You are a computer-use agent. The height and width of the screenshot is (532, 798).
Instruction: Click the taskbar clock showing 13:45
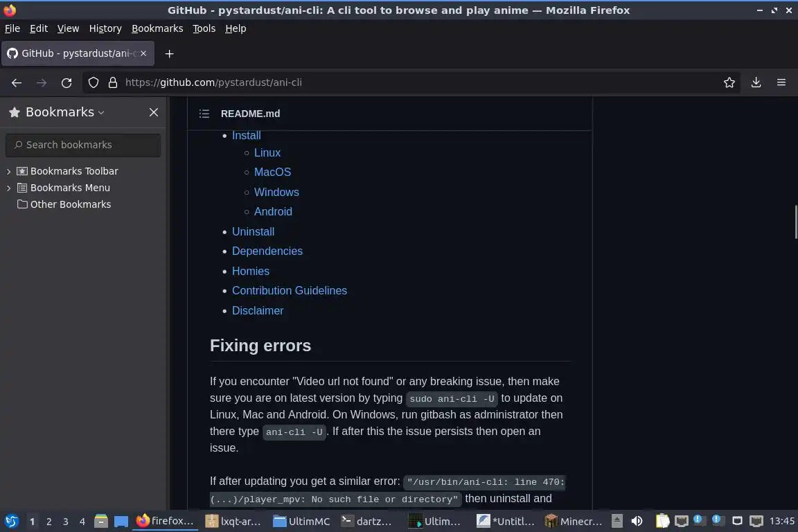[x=781, y=521]
